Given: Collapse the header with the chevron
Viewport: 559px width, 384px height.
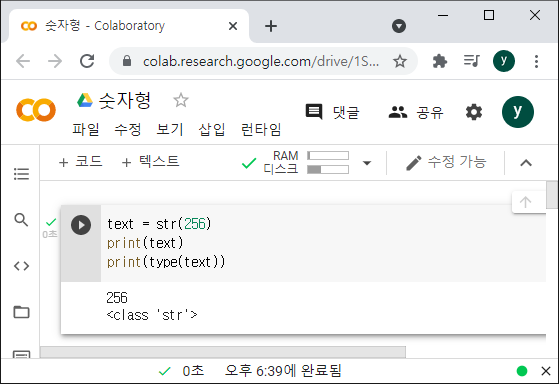Looking at the screenshot, I should (526, 163).
